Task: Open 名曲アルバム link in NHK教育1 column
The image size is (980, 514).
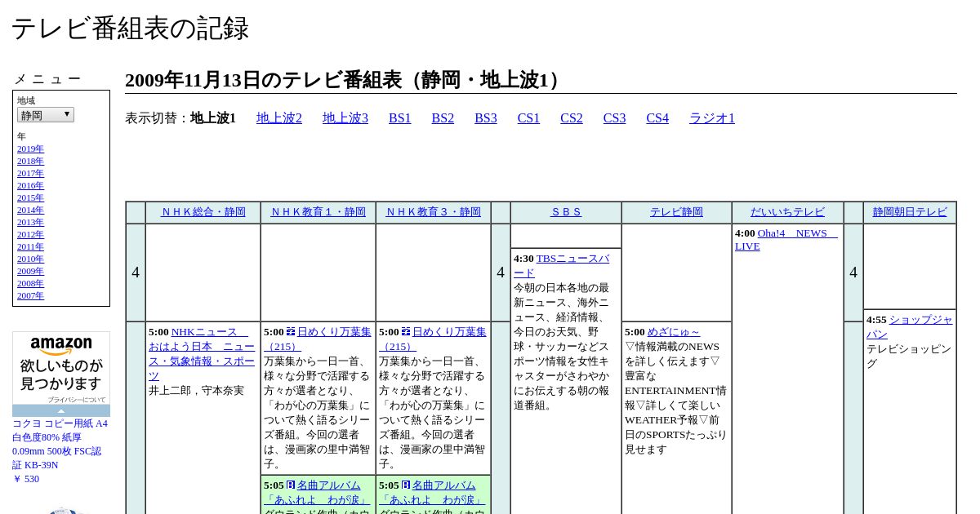Action: tap(317, 492)
